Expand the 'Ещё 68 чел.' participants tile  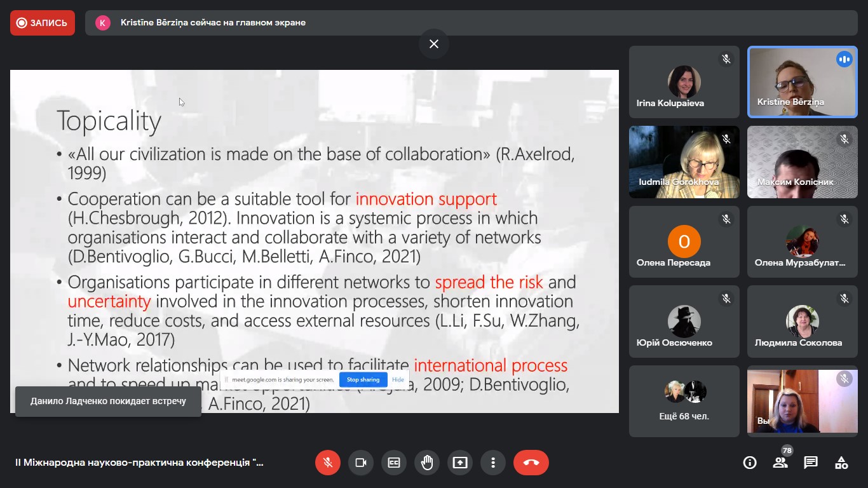[684, 401]
